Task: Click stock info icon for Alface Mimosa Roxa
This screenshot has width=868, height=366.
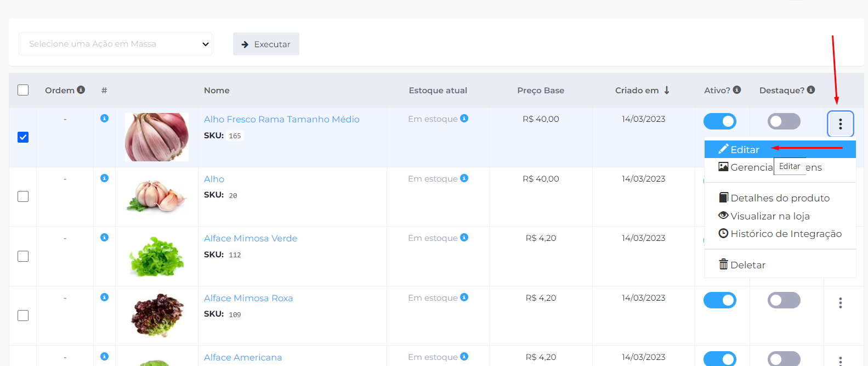Action: click(464, 297)
